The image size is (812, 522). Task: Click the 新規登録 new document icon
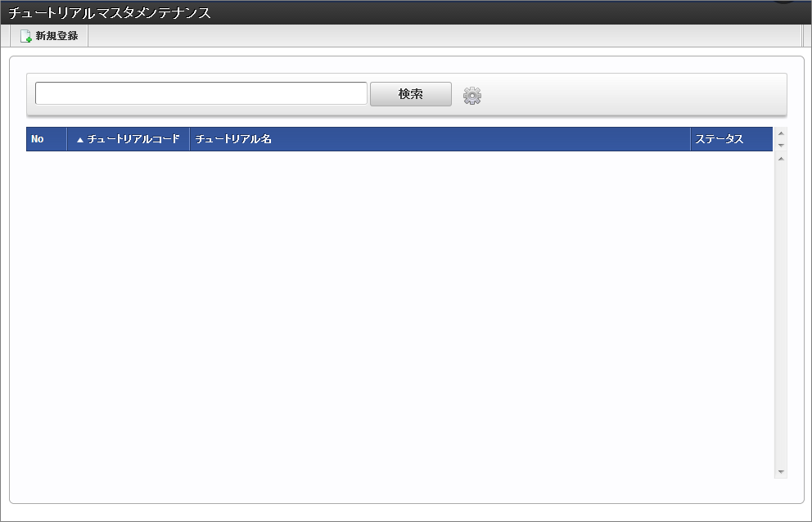click(26, 36)
